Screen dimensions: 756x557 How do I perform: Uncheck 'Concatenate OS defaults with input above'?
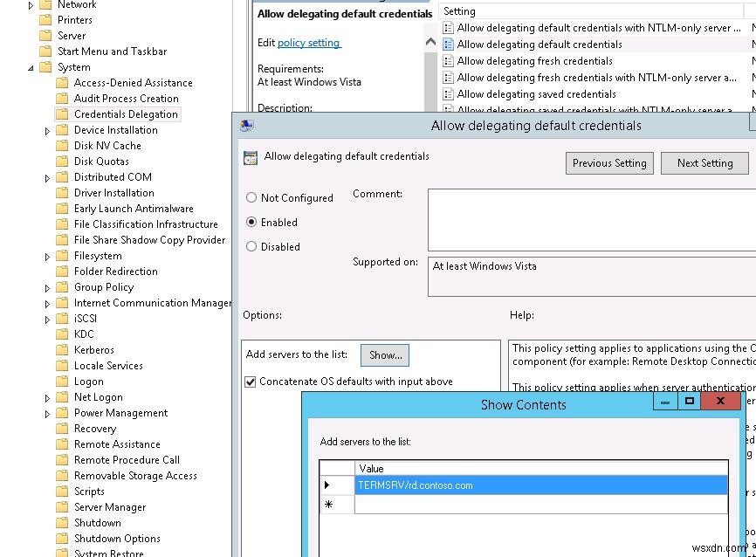[251, 382]
